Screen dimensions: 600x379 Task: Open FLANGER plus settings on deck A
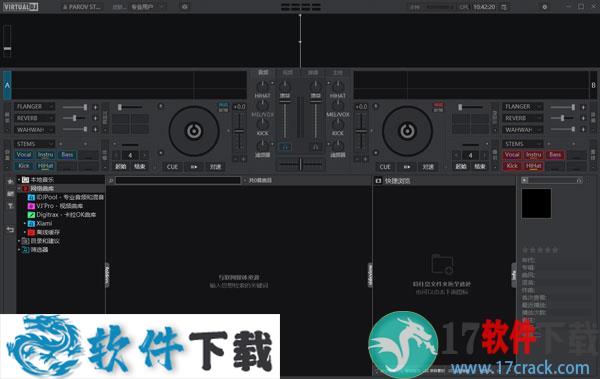pos(95,107)
